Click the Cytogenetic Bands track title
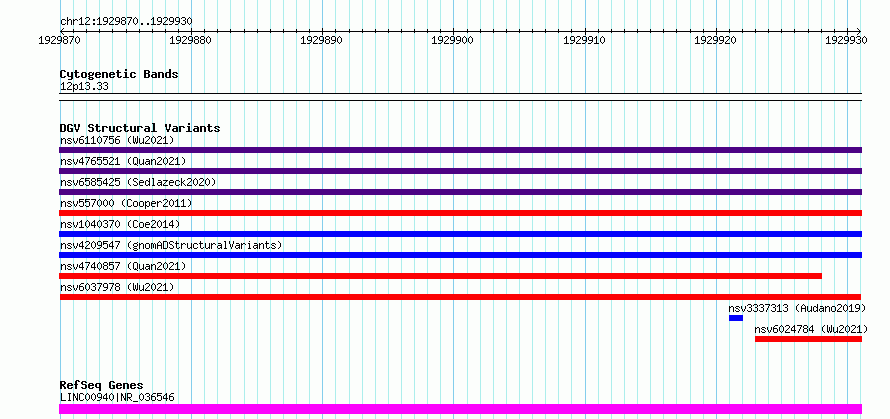 pos(119,74)
